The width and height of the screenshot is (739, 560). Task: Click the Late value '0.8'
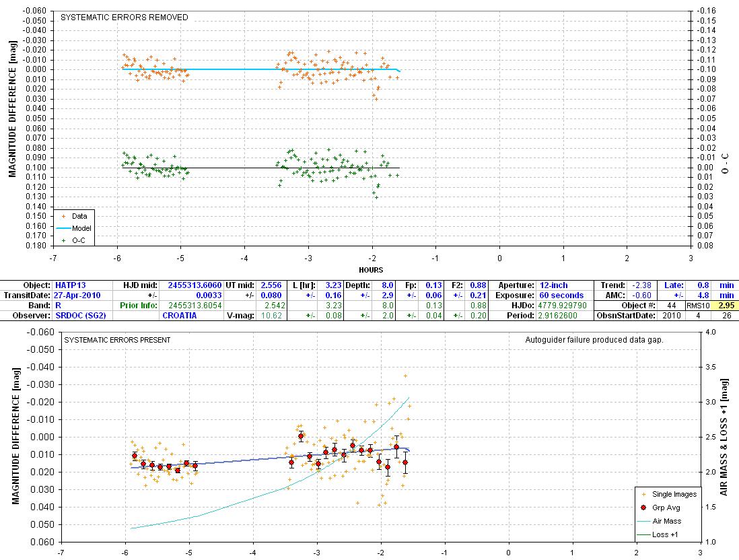coord(703,285)
